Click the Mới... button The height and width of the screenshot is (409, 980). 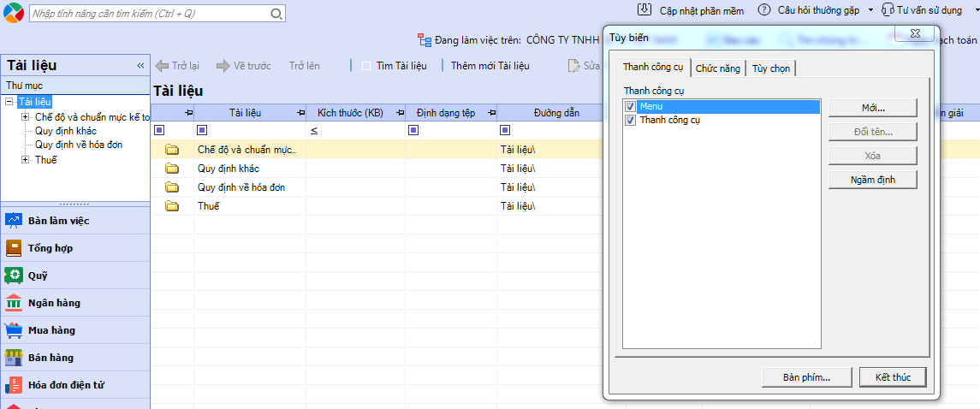[872, 108]
